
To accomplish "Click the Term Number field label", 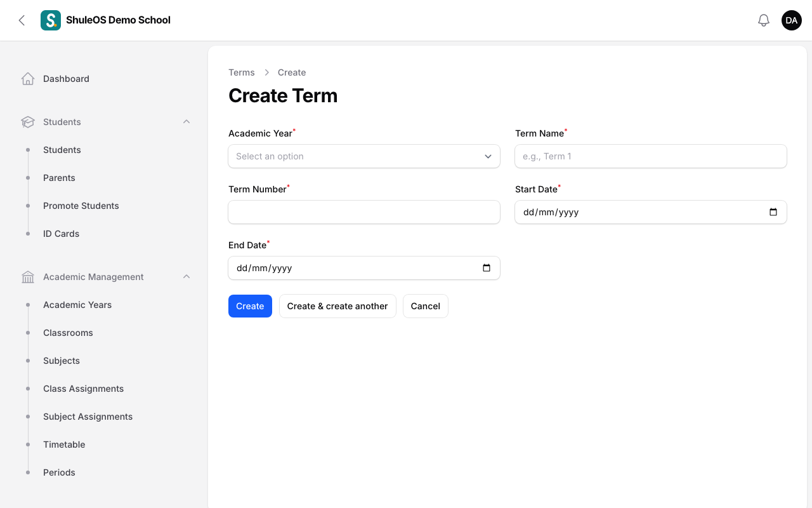I will pyautogui.click(x=258, y=189).
